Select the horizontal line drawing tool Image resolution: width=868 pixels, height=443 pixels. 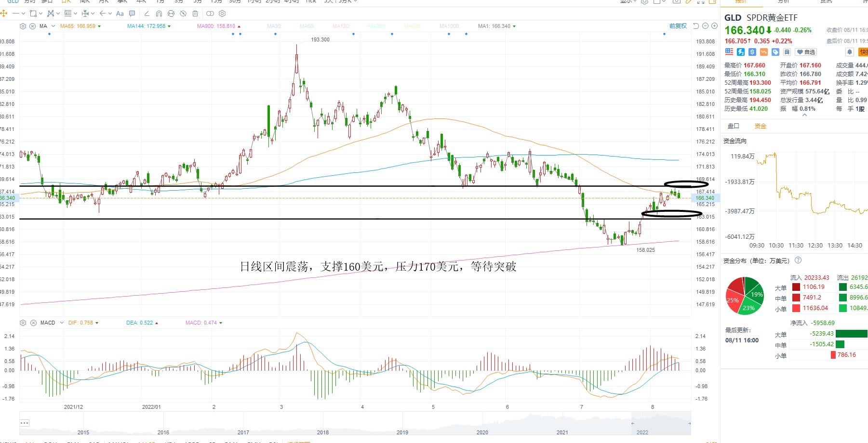pyautogui.click(x=16, y=13)
